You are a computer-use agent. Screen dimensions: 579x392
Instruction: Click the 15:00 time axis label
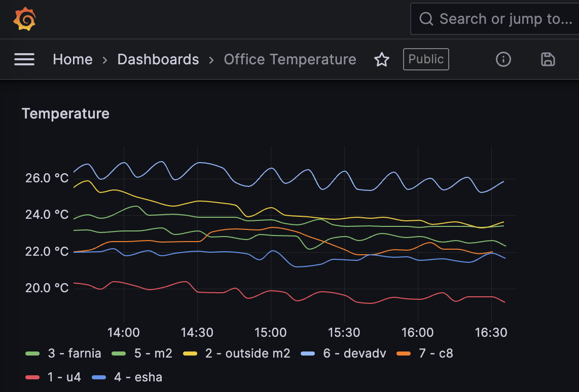tap(270, 333)
